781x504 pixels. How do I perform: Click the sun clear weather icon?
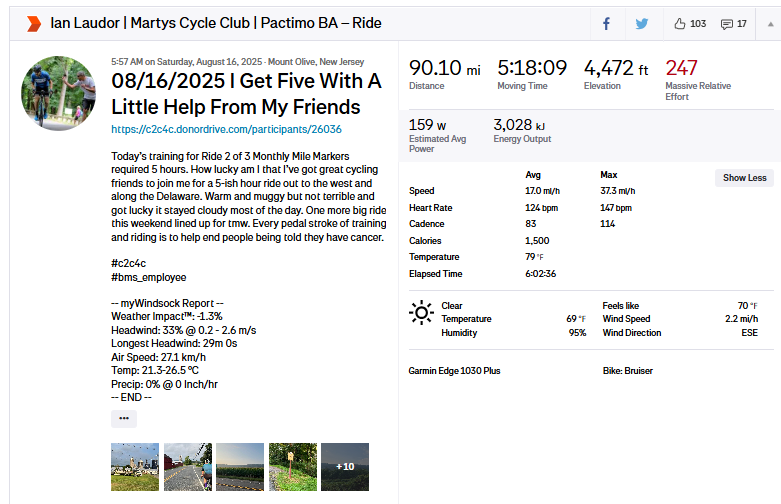click(x=421, y=313)
